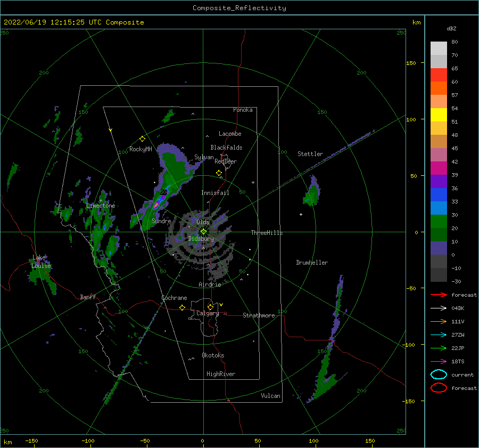Click the Okotoks town label

pos(213,355)
